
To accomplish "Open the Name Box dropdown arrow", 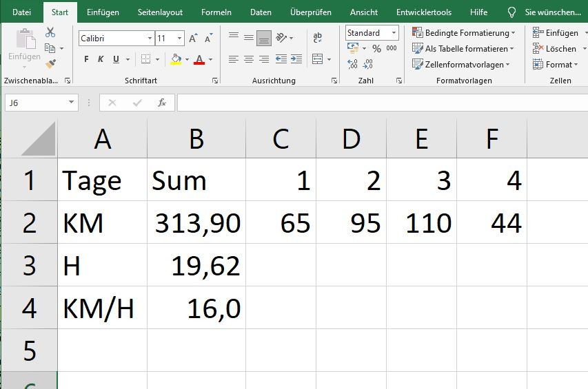I will pyautogui.click(x=72, y=103).
